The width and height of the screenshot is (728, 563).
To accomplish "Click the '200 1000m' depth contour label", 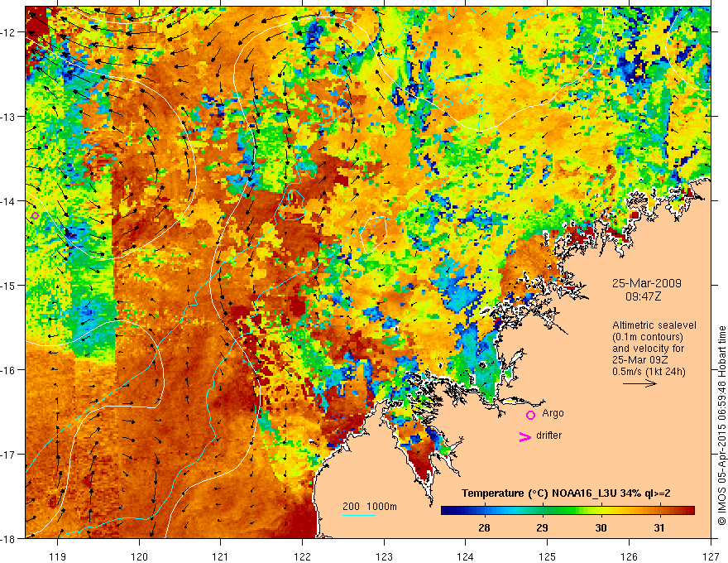I will point(370,507).
